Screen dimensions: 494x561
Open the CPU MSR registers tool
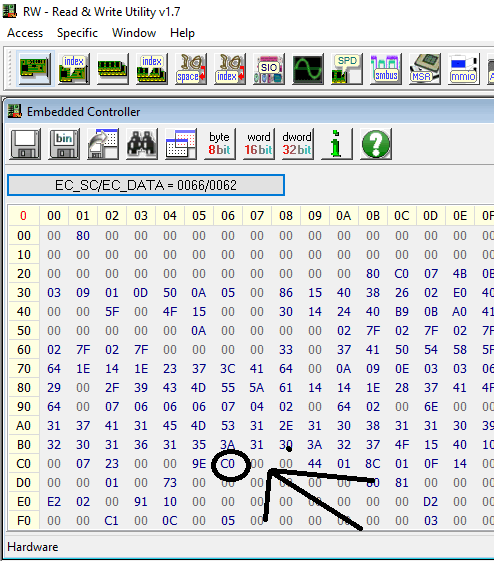point(425,69)
